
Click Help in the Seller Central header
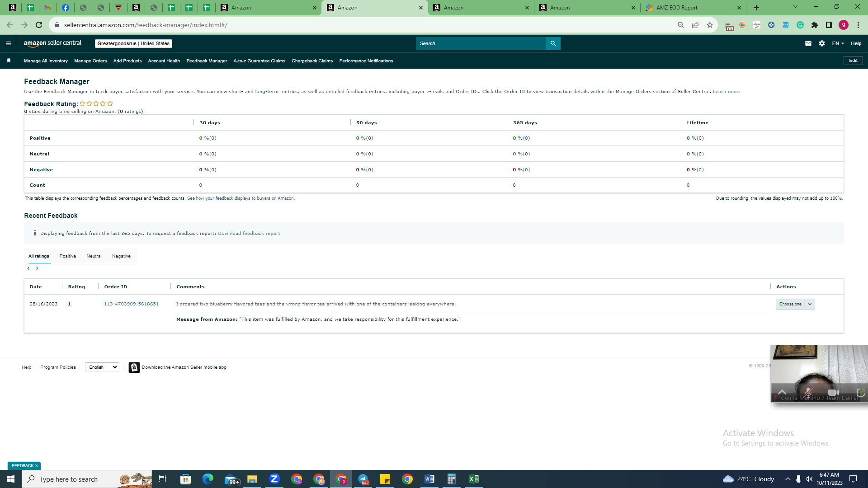(x=856, y=43)
